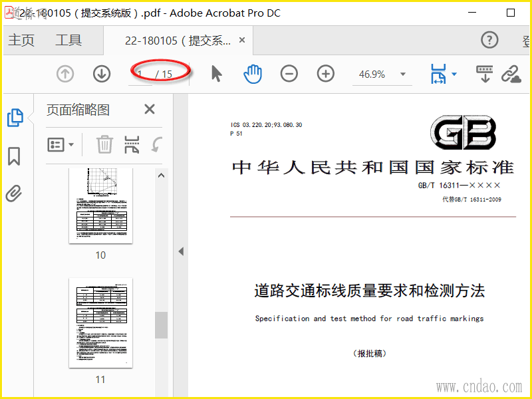The width and height of the screenshot is (532, 399).
Task: Expand the page fit options arrow
Action: (x=454, y=74)
